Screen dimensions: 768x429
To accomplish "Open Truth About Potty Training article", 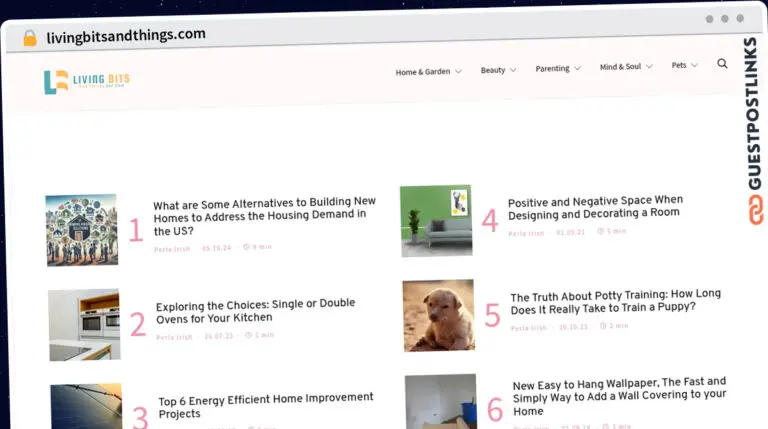I will (615, 301).
